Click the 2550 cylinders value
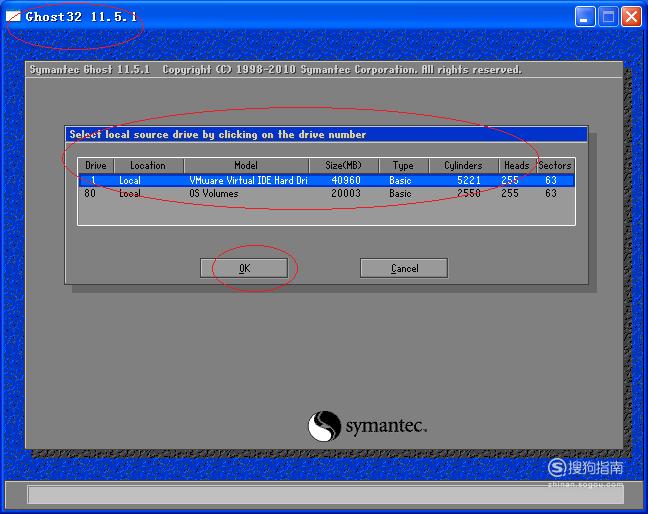Screen dimensions: 648x514 [469, 193]
